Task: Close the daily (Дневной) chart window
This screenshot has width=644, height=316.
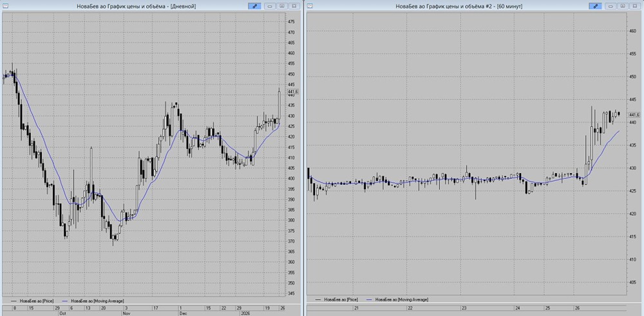Action: coord(294,6)
